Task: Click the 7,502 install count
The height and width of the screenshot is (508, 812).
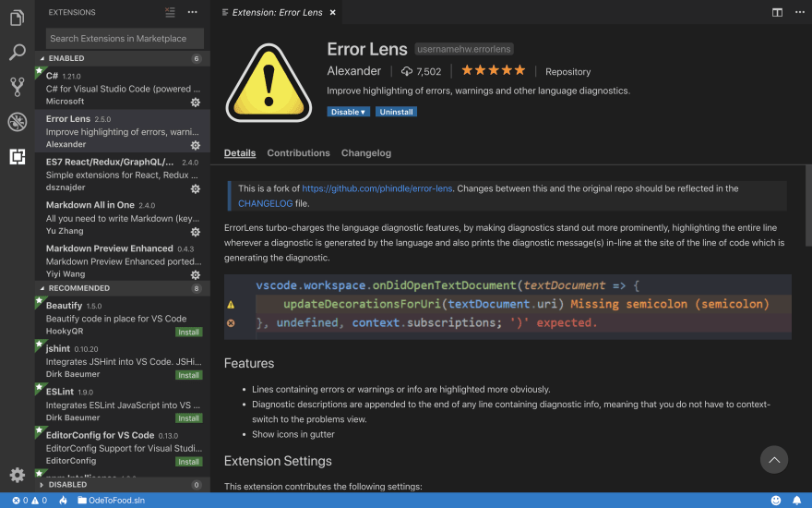Action: pyautogui.click(x=429, y=71)
